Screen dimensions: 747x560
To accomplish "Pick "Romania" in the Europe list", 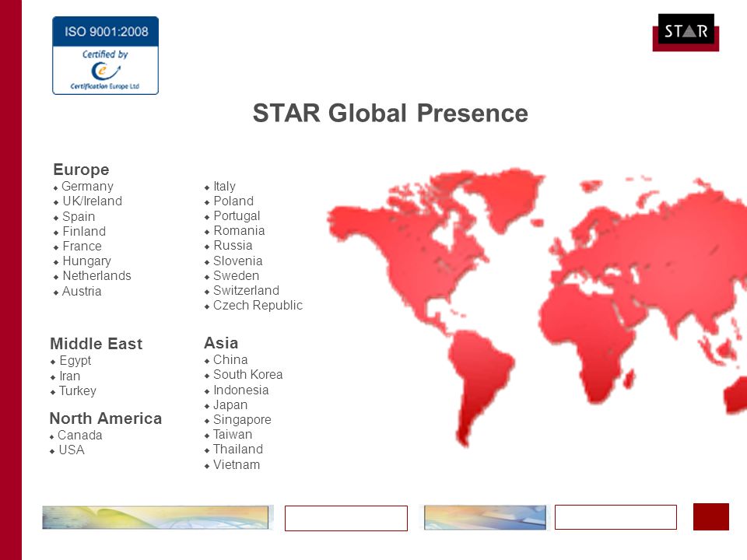I will (x=239, y=230).
